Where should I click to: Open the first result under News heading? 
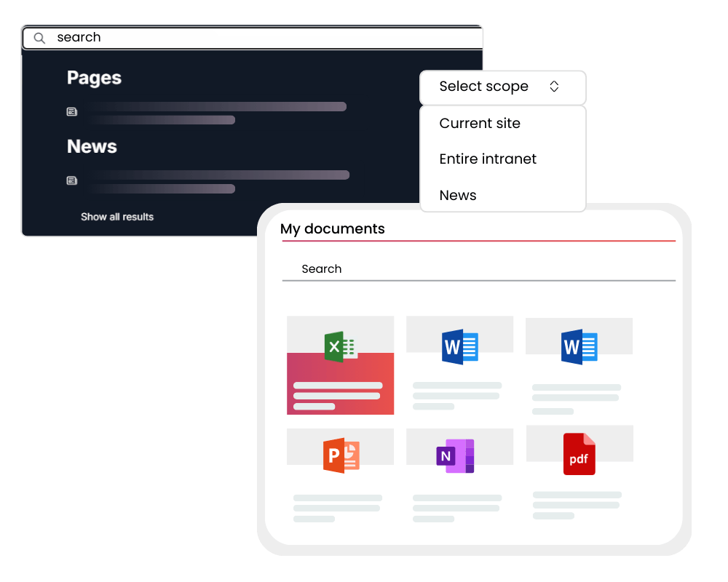218,175
